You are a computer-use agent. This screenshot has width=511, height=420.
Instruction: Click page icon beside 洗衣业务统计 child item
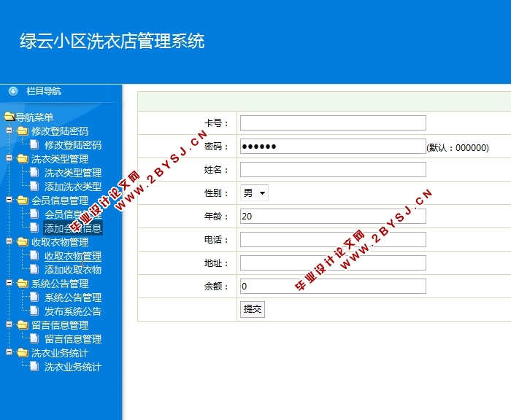tap(34, 366)
